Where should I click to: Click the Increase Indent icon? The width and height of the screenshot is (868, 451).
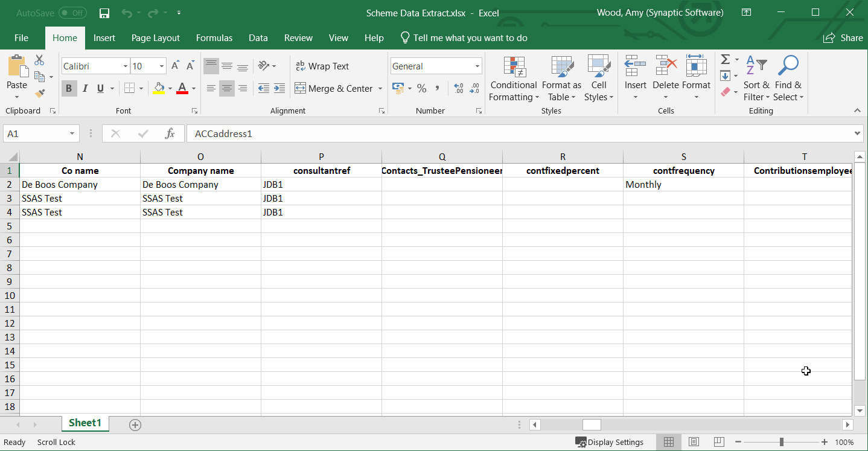pyautogui.click(x=279, y=89)
